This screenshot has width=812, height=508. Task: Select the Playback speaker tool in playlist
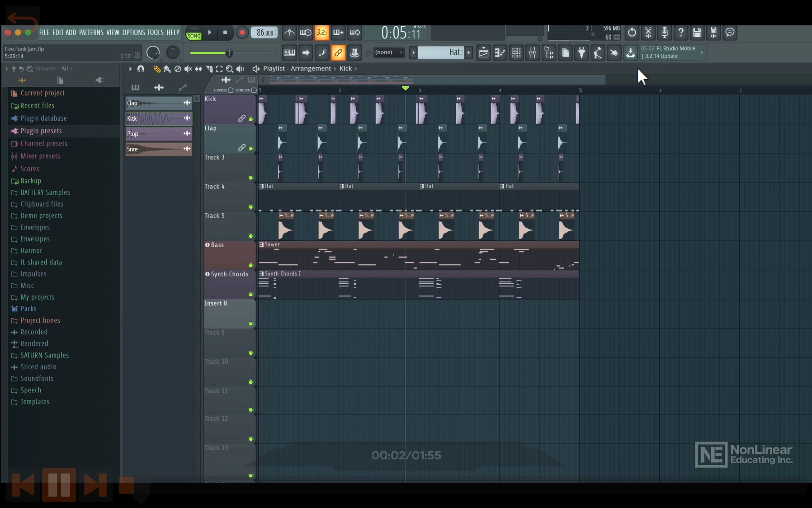tap(240, 69)
